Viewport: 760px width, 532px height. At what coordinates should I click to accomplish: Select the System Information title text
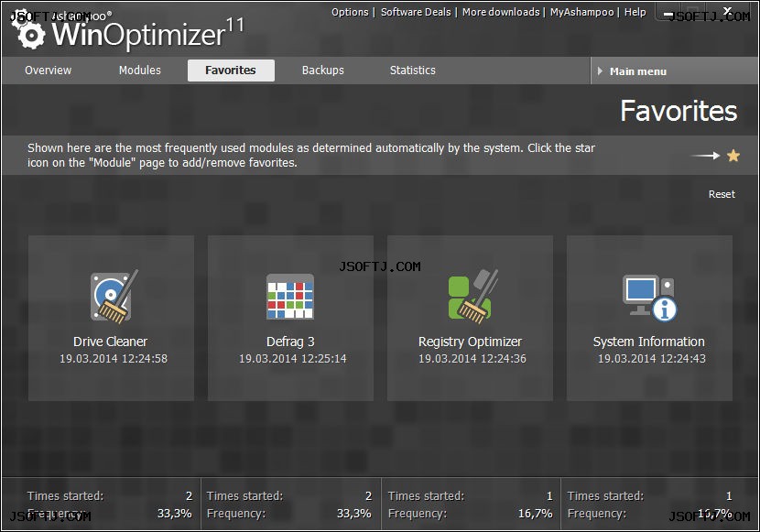coord(649,342)
